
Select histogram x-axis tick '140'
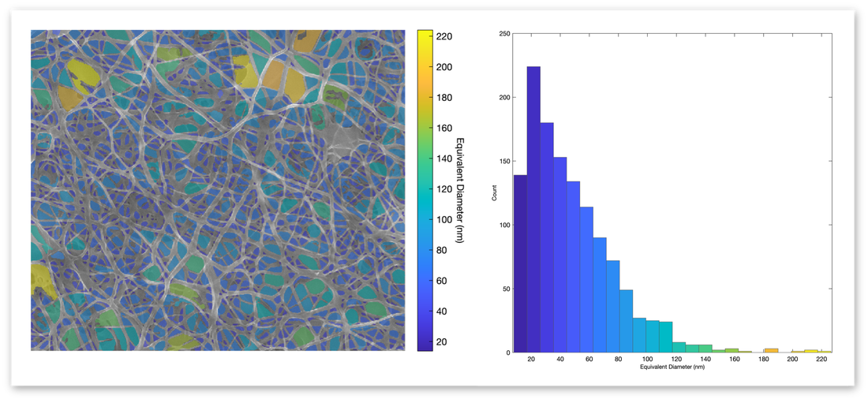(705, 360)
